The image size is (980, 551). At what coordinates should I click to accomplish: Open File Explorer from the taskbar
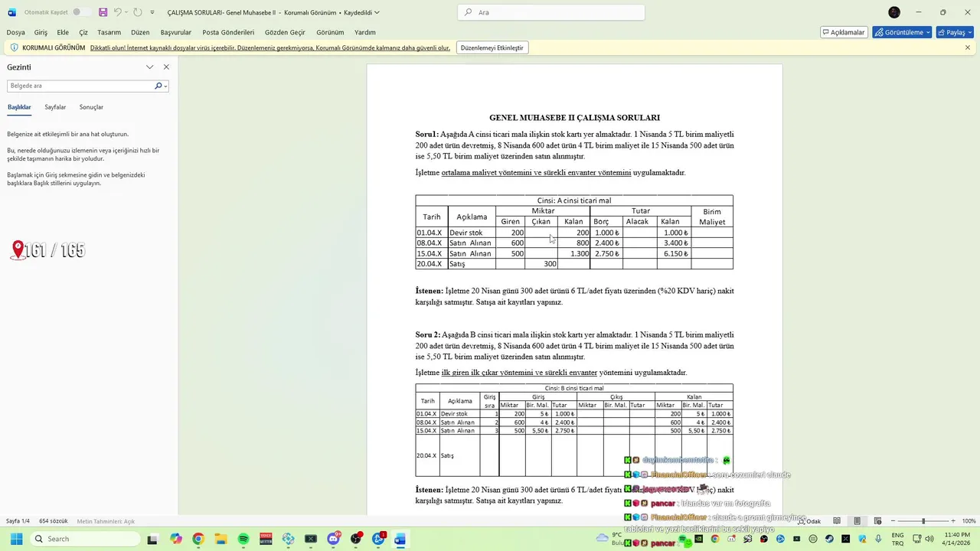pyautogui.click(x=220, y=539)
